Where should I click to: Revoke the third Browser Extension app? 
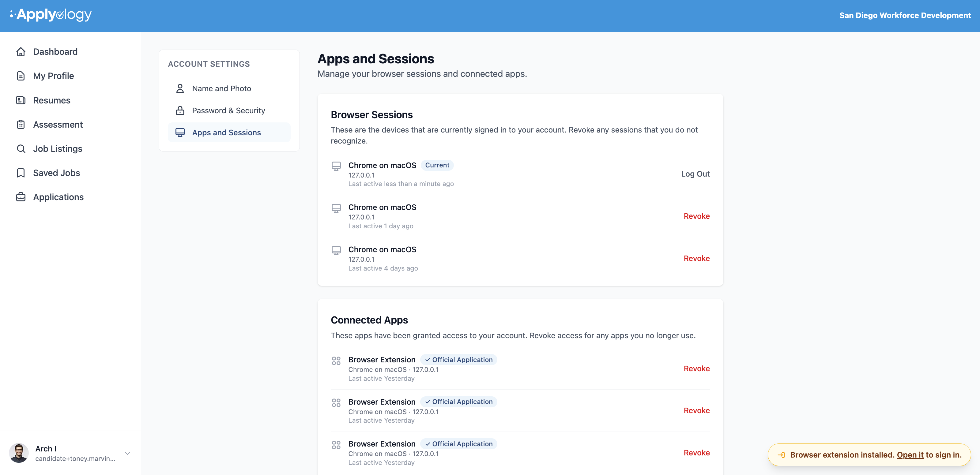696,453
